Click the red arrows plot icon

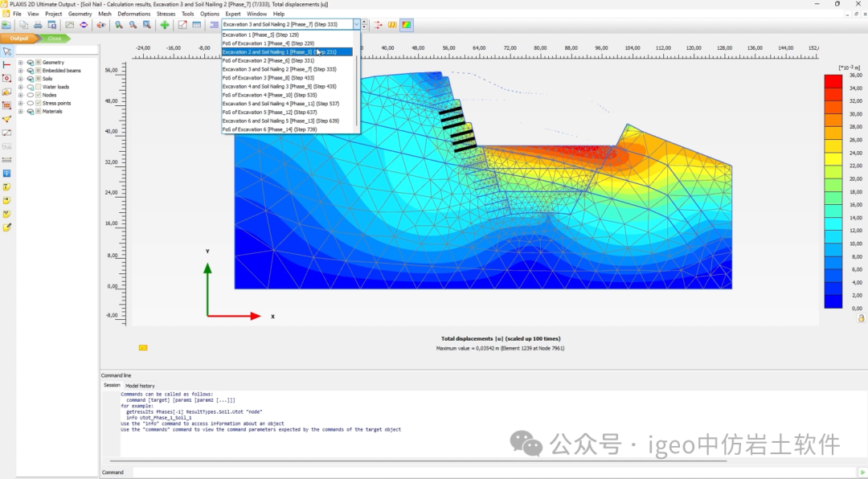coord(379,25)
